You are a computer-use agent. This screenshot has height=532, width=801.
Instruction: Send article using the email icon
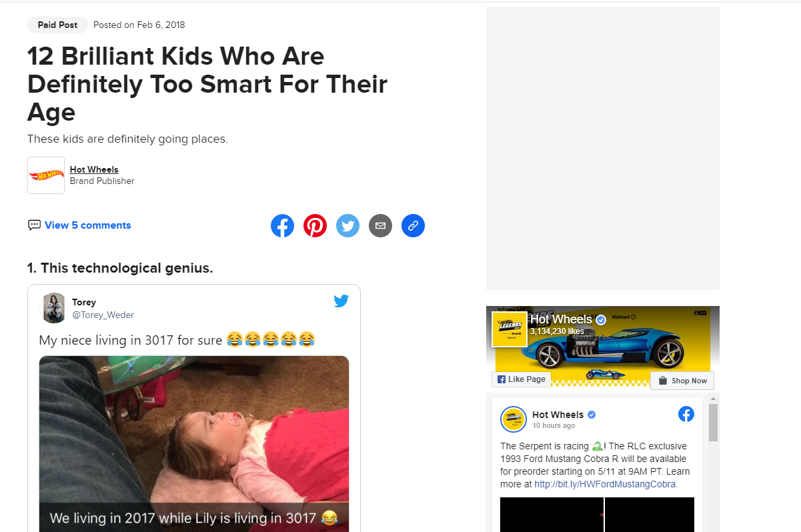point(380,226)
